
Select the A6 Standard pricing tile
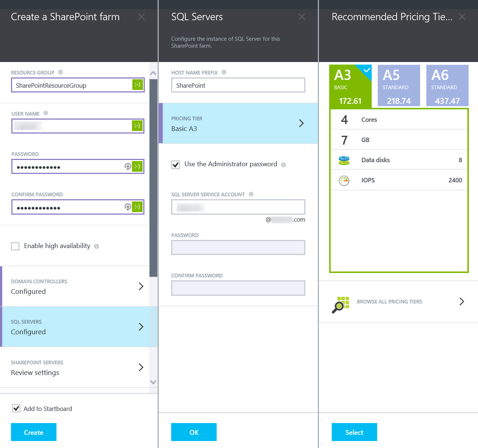(x=447, y=85)
